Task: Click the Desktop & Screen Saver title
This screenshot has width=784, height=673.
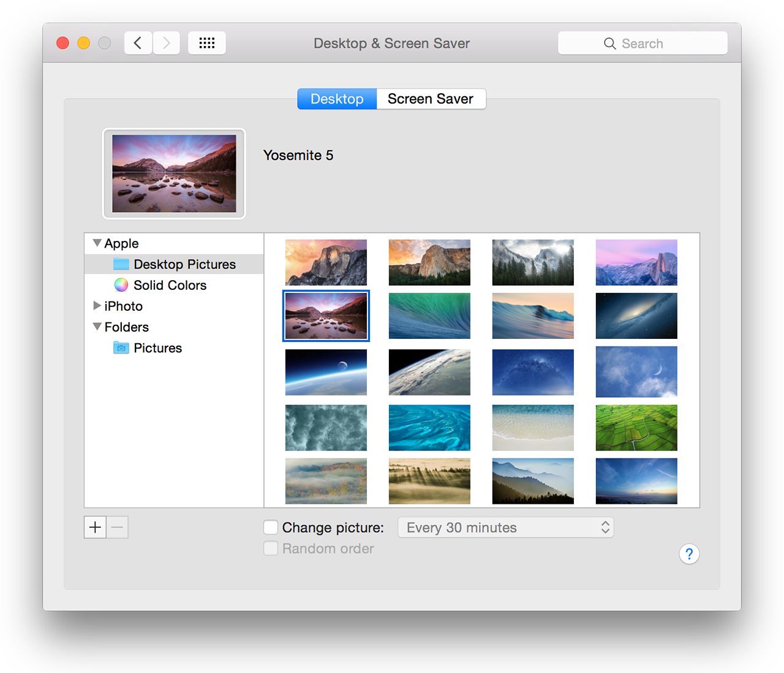Action: coord(391,44)
